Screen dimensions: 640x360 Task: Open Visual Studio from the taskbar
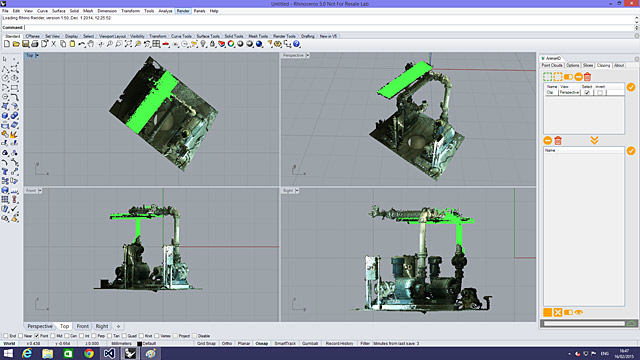pyautogui.click(x=109, y=353)
